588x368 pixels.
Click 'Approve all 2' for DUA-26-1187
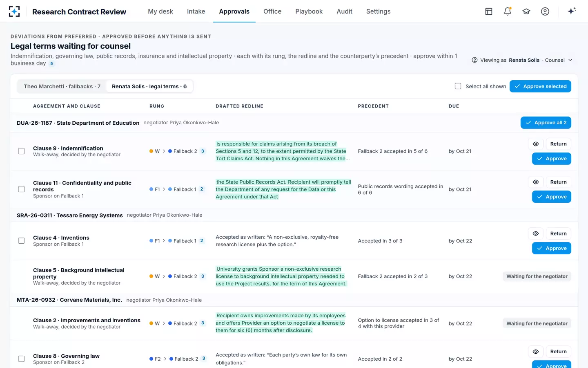pyautogui.click(x=546, y=123)
